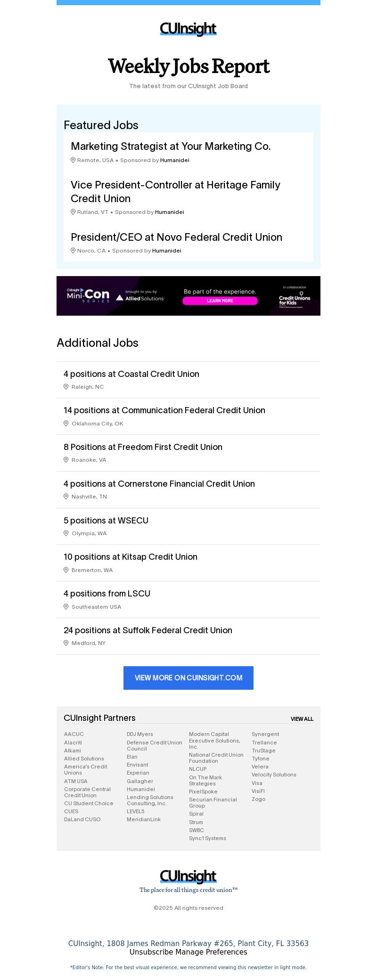Viewport: 377px width, 980px height.
Task: Open the Vice President-Controller at Heritage Family listing
Action: 175,192
